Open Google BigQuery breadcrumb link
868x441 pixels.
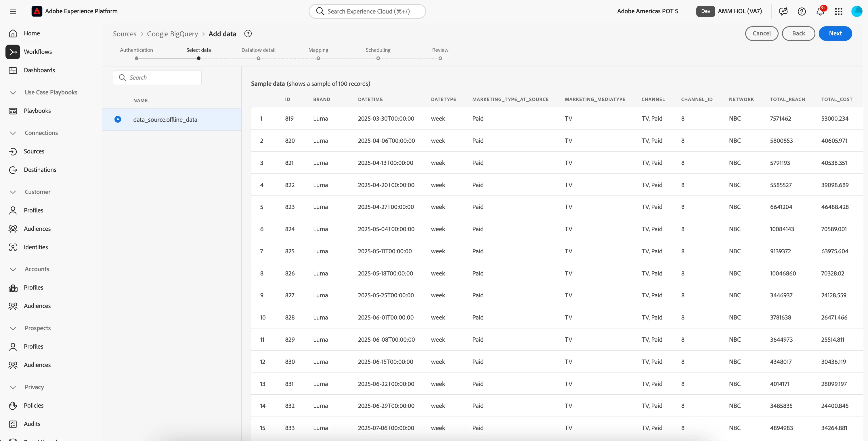[x=173, y=34]
